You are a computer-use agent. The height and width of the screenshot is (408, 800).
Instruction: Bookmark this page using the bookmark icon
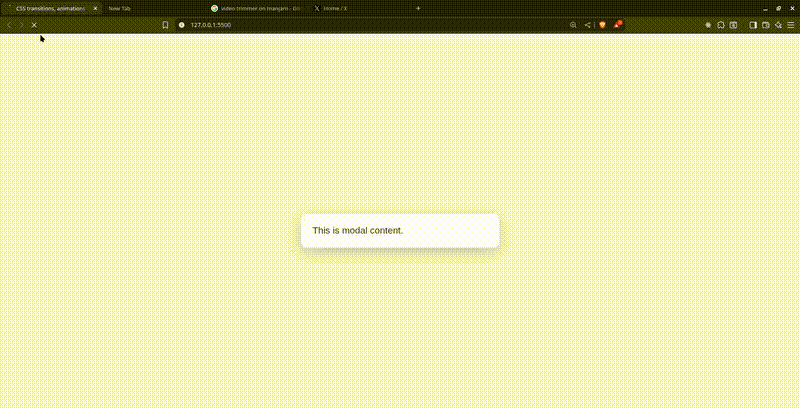165,25
